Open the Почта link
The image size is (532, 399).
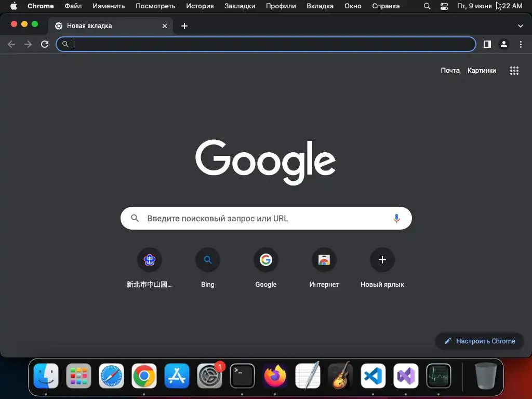coord(450,71)
